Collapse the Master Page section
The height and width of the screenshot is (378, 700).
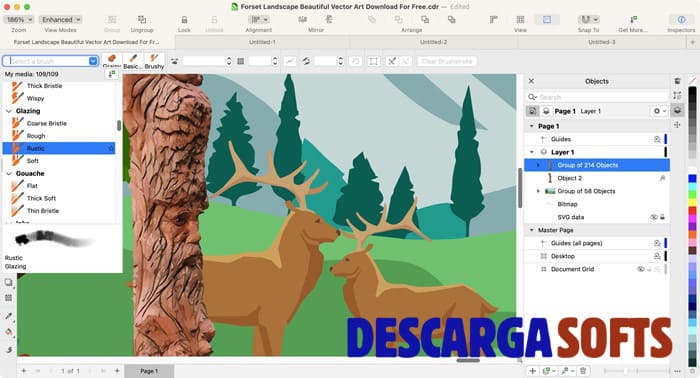pyautogui.click(x=532, y=230)
